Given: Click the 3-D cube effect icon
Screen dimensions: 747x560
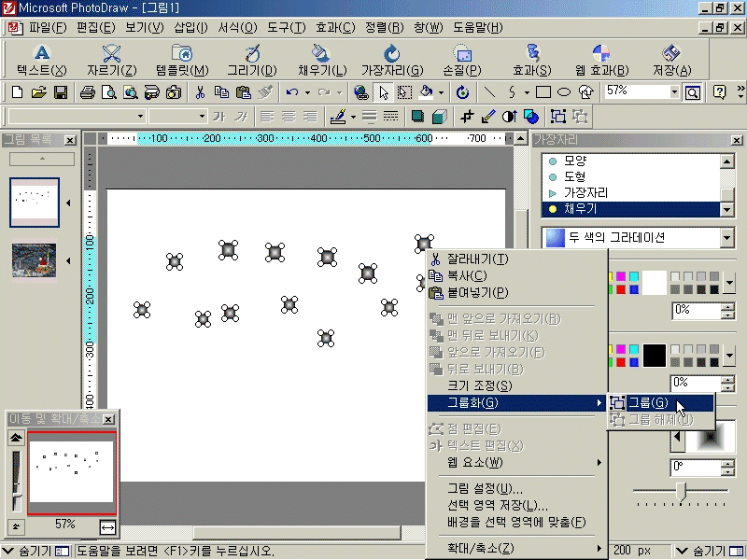Looking at the screenshot, I should pyautogui.click(x=439, y=116).
